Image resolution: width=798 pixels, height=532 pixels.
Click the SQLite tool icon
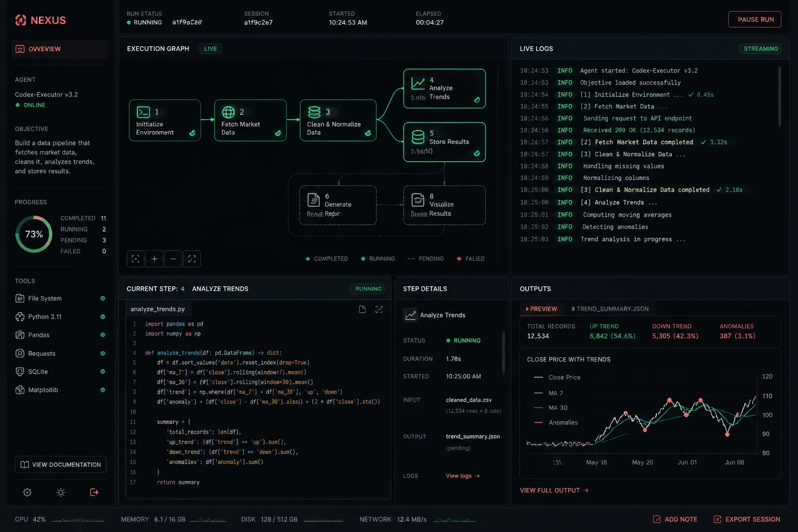tap(20, 371)
